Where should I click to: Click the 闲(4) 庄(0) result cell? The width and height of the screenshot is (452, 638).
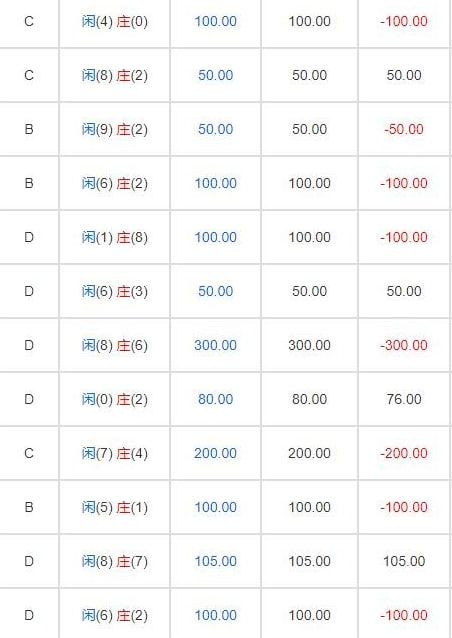pos(115,21)
